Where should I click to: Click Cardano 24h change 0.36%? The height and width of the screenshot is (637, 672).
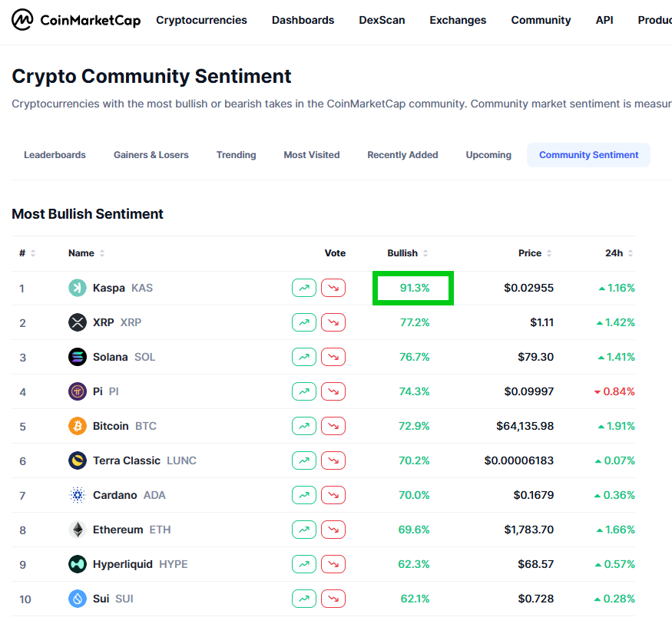(614, 495)
